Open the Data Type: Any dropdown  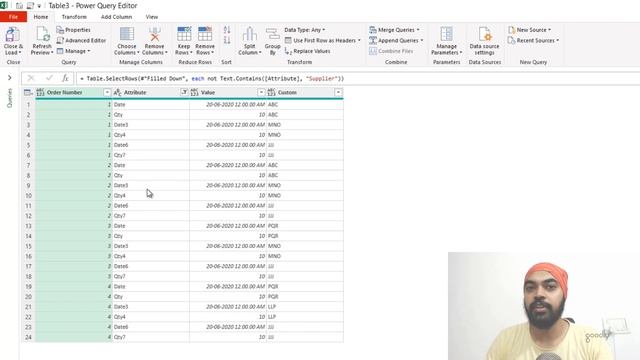tap(305, 30)
